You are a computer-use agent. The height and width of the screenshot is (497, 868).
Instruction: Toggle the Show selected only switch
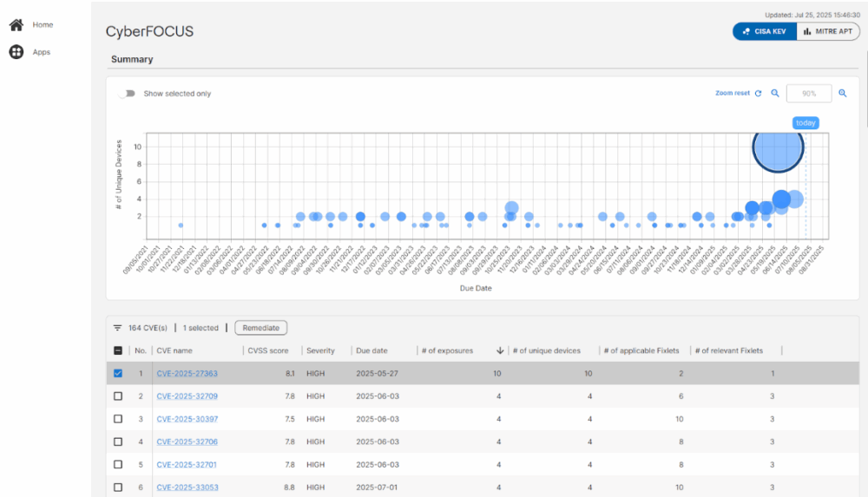(x=128, y=94)
